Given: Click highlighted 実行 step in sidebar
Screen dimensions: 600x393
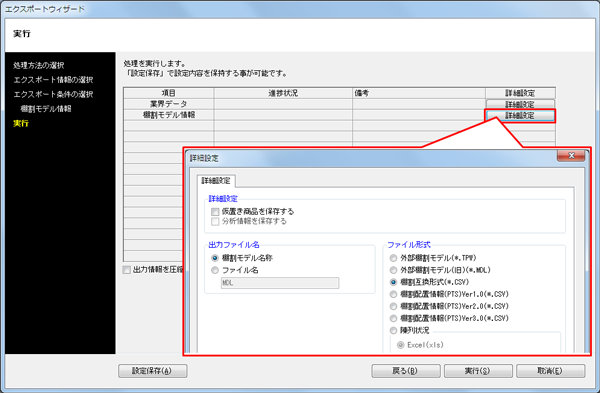Looking at the screenshot, I should [21, 123].
